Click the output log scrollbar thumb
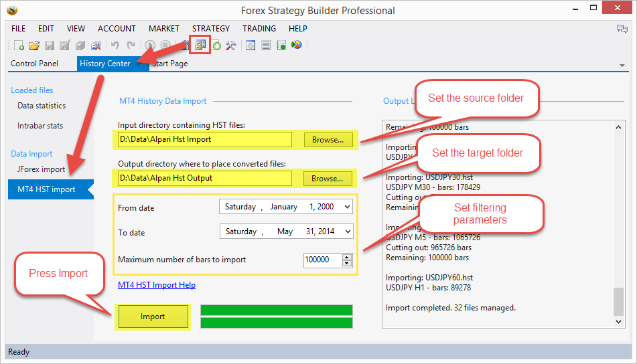 (618, 302)
